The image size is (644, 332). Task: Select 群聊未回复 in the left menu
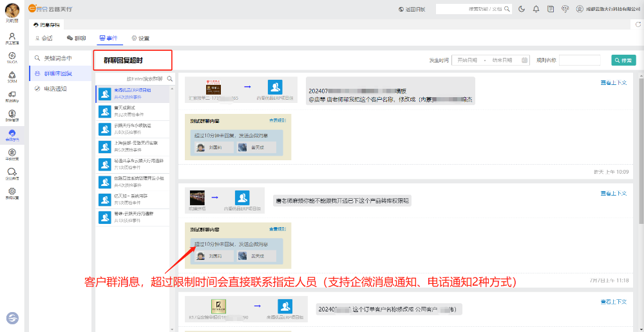61,73
